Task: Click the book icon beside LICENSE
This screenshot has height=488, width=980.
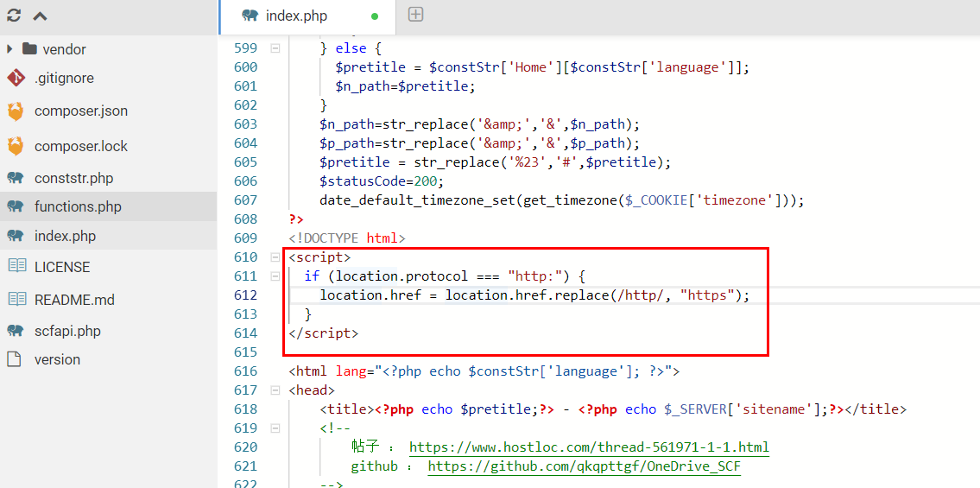Action: pyautogui.click(x=16, y=267)
